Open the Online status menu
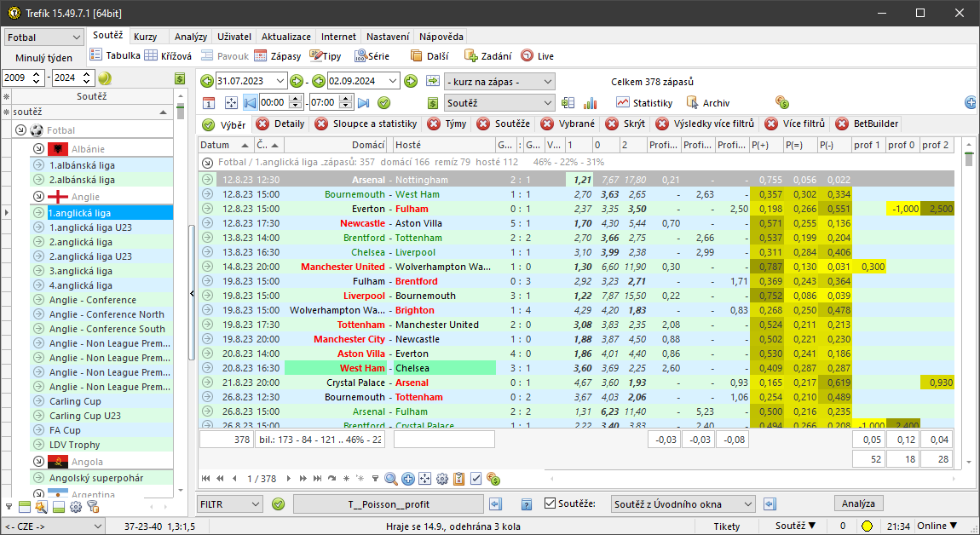Viewport: 980px width, 535px height. 937,526
